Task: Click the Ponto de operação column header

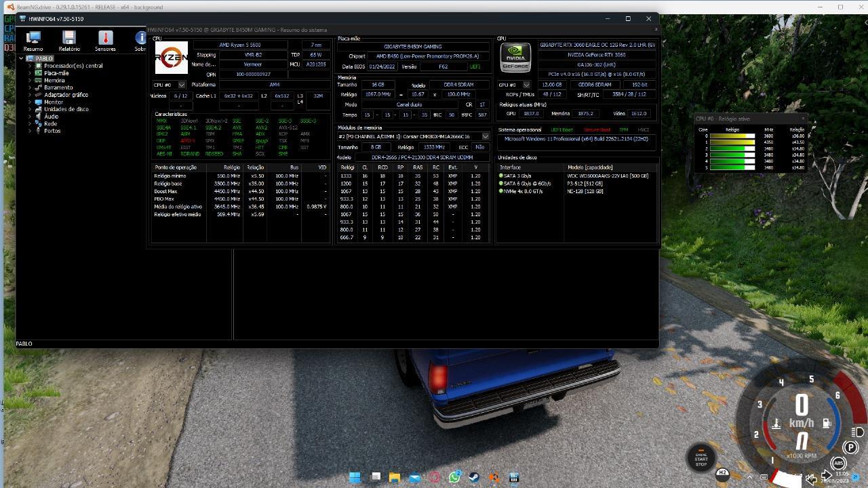Action: tap(176, 167)
